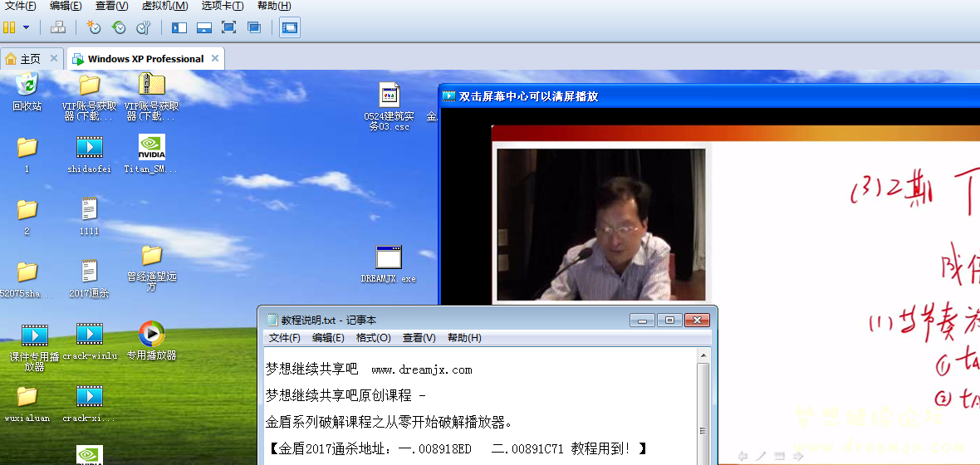Click the Notepad vertical scrollbar thumb
The image size is (980, 465).
coord(703,431)
